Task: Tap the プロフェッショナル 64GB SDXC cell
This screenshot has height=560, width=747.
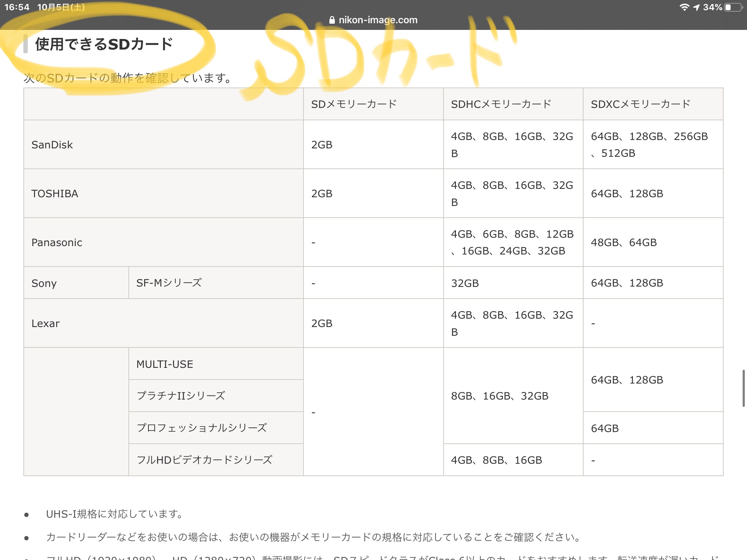Action: [653, 428]
